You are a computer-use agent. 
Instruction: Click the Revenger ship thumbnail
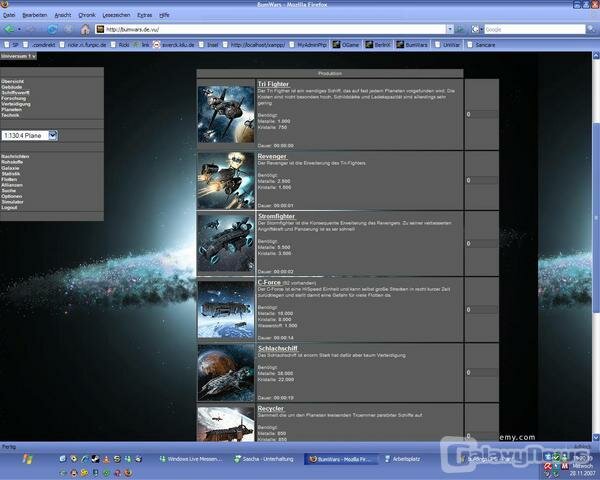point(226,180)
